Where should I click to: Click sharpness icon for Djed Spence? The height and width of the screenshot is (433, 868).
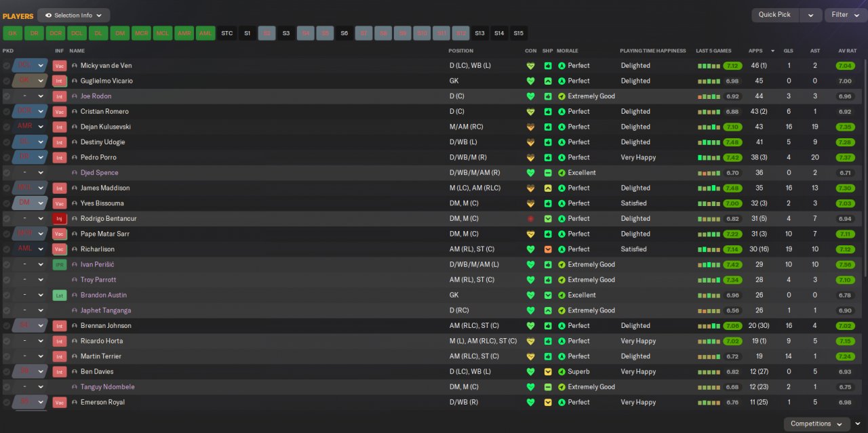point(548,173)
